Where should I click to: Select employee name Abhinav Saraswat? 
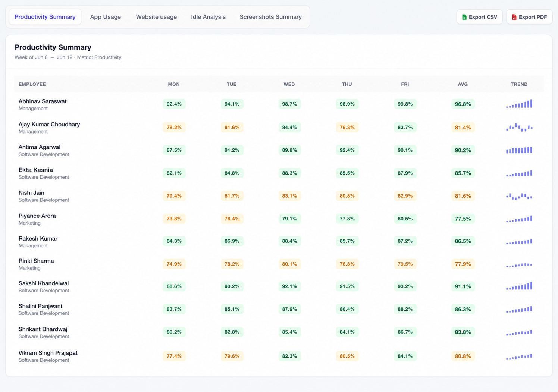tap(43, 101)
